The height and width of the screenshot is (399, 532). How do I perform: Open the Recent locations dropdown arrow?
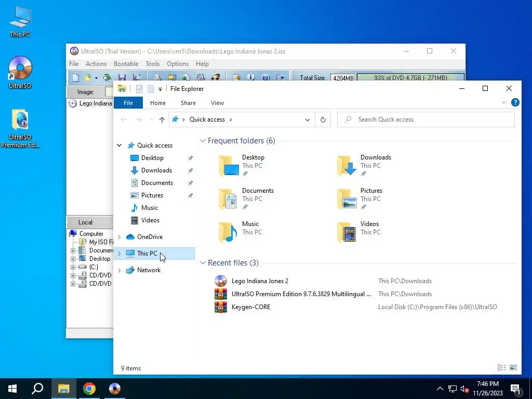(151, 120)
